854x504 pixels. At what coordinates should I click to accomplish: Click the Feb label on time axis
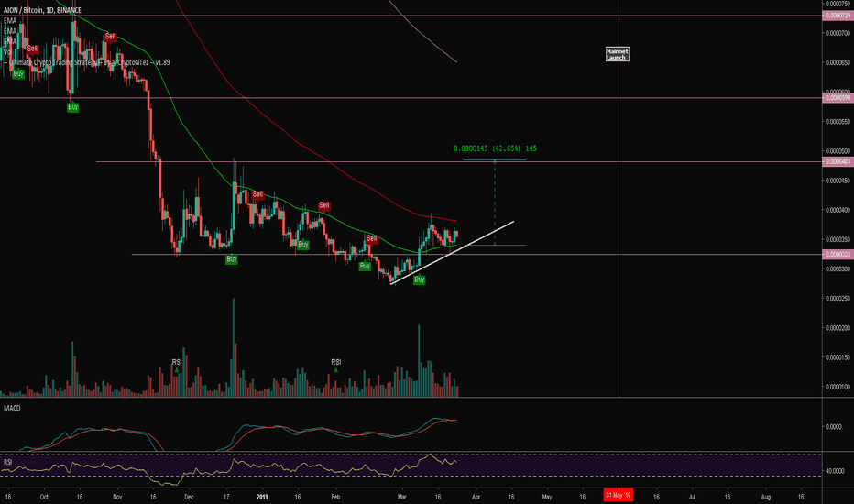[x=335, y=497]
